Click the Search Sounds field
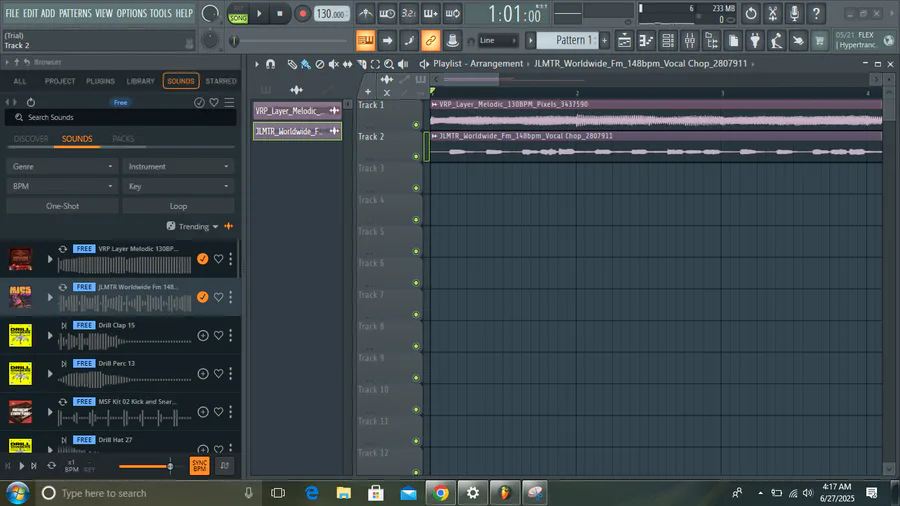This screenshot has width=900, height=506. (x=121, y=118)
